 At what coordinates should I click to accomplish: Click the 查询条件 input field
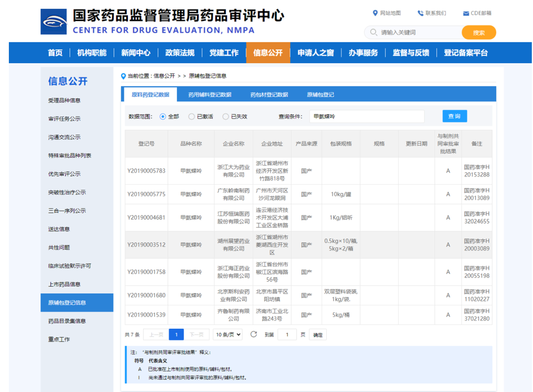click(x=367, y=117)
